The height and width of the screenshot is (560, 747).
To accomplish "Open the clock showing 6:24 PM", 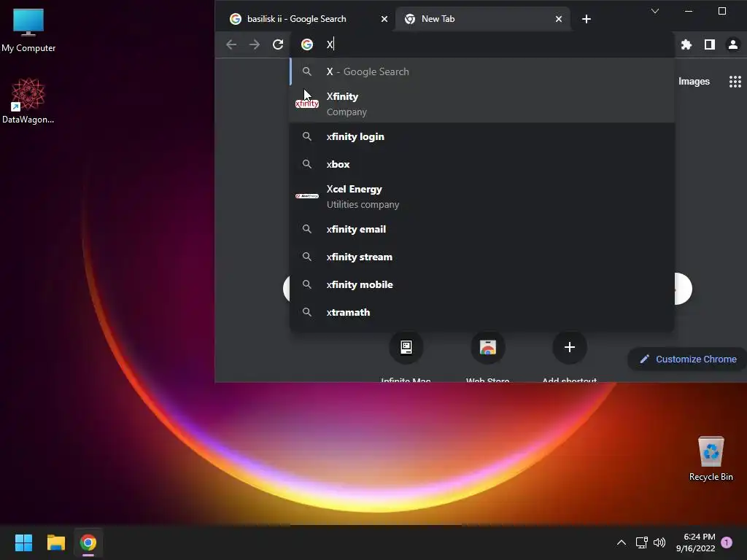I will click(695, 542).
